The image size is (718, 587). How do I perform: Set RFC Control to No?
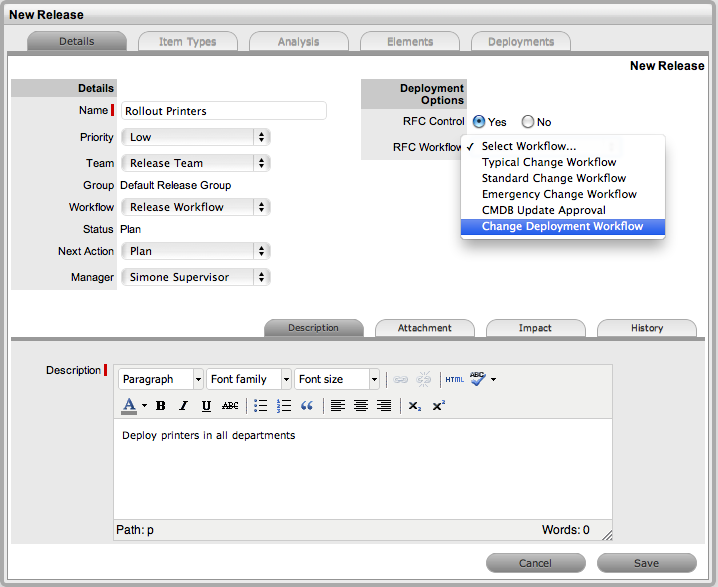(528, 122)
